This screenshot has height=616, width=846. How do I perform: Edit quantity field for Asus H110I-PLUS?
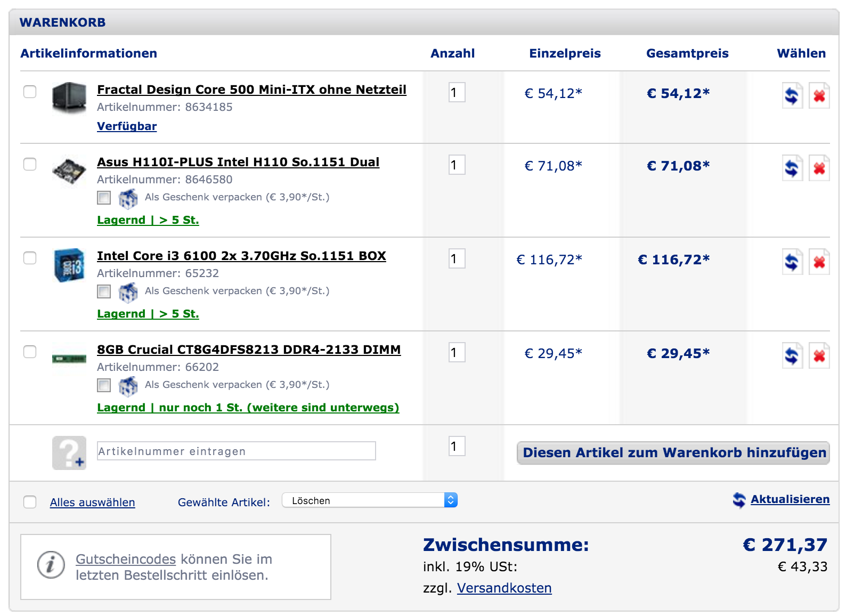[457, 165]
